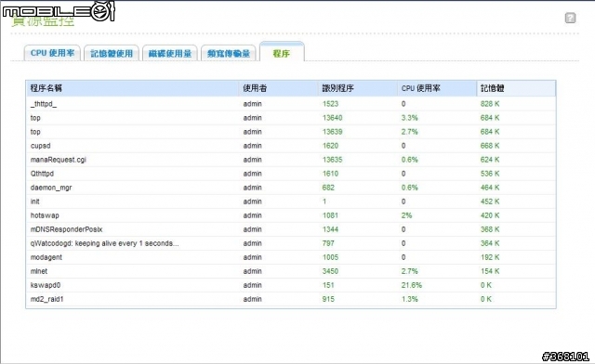Screen dimensions: 595x364
Task: Sort by 程序名稱 column header
Action: (132, 88)
